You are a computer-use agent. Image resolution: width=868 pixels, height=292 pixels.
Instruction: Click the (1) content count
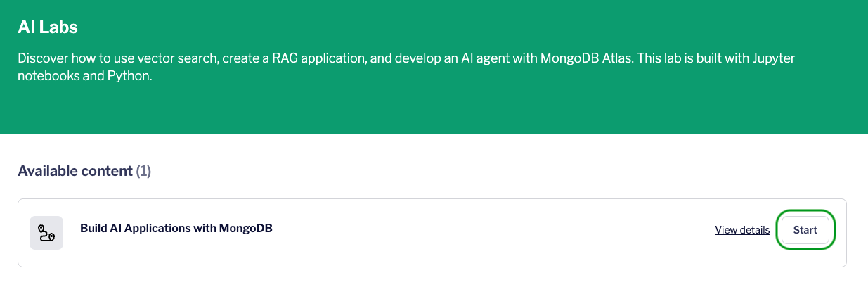143,171
